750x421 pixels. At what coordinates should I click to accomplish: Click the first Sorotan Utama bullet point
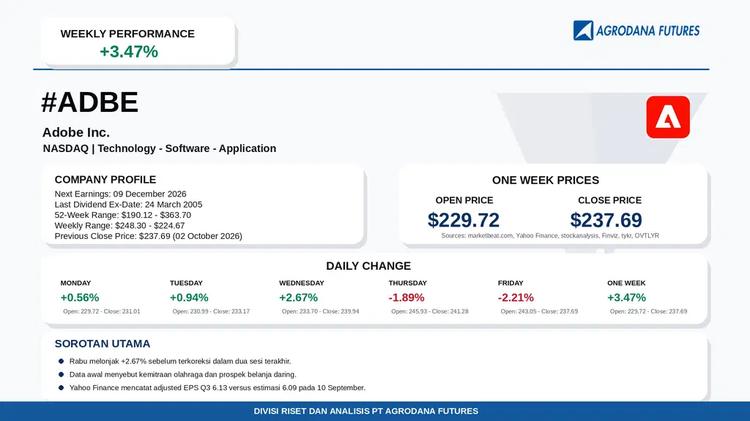click(180, 361)
